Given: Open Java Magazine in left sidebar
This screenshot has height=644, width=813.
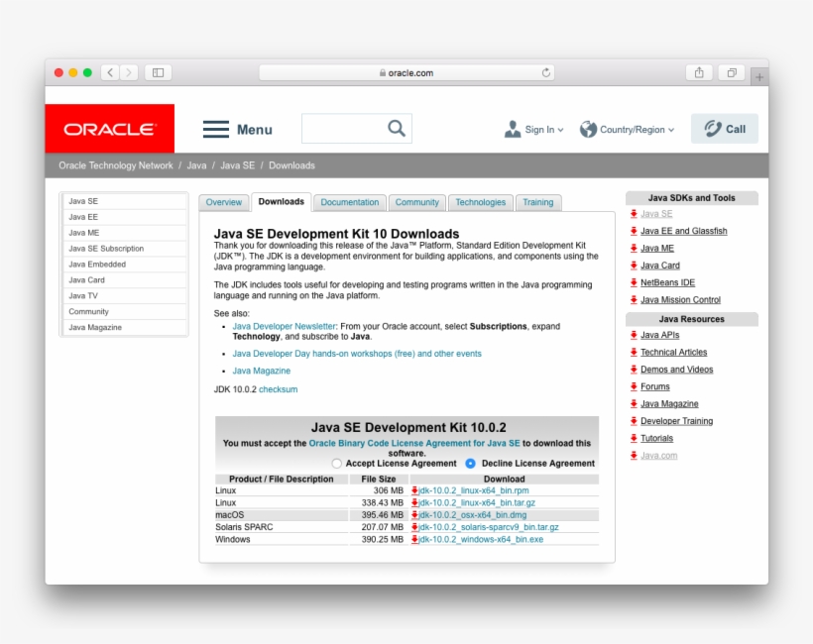Looking at the screenshot, I should coord(124,327).
